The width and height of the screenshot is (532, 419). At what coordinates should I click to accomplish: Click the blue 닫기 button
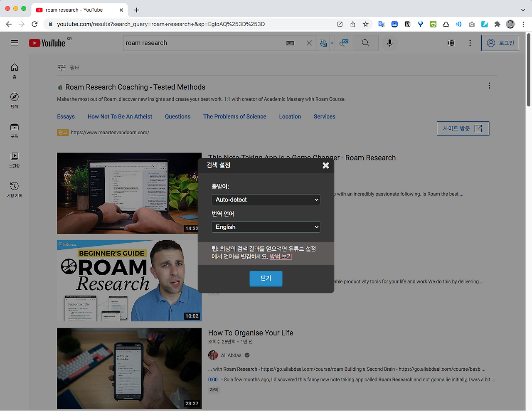coord(266,279)
